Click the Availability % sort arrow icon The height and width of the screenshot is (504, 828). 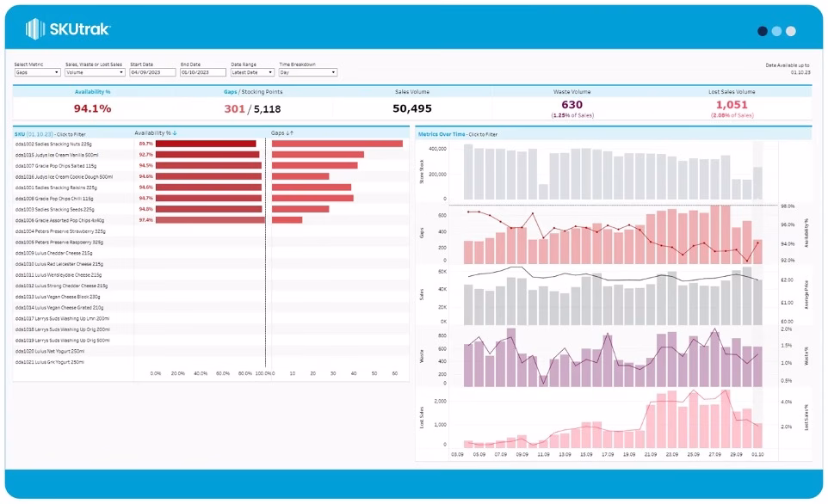175,133
